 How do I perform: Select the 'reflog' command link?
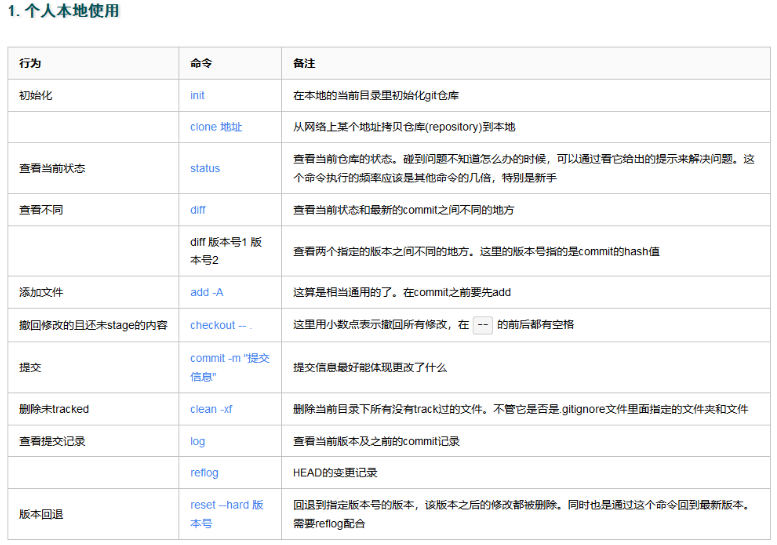tap(204, 473)
